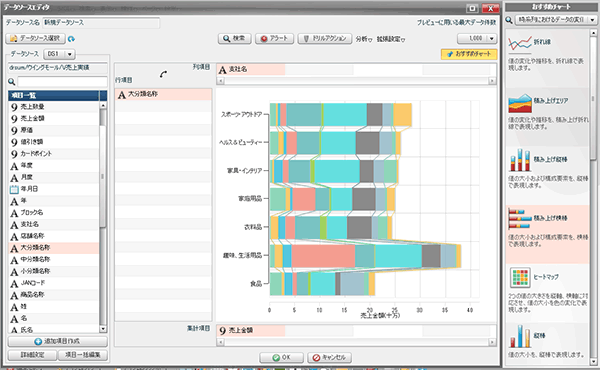Click the データソース名 text field
Image resolution: width=600 pixels, height=370 pixels.
point(101,23)
